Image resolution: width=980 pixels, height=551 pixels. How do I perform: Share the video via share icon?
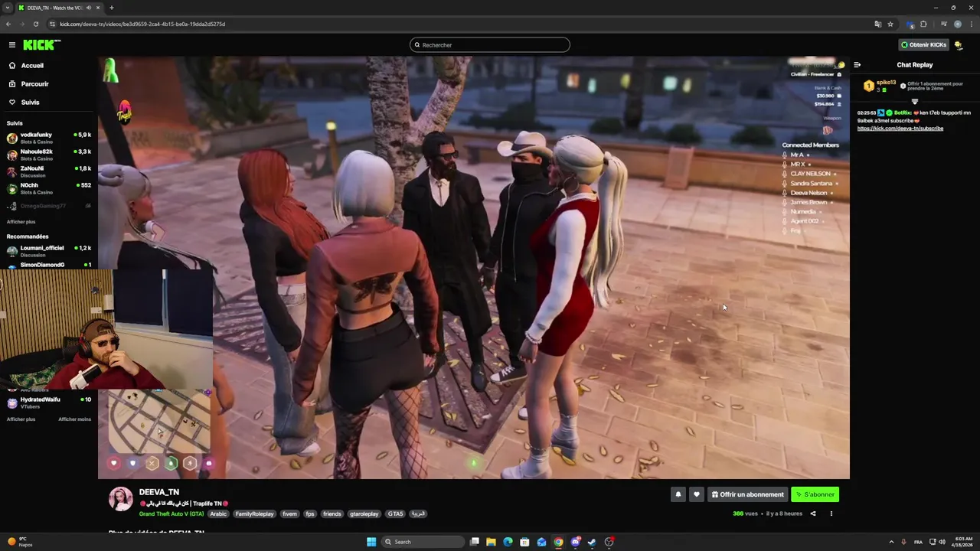pyautogui.click(x=813, y=514)
